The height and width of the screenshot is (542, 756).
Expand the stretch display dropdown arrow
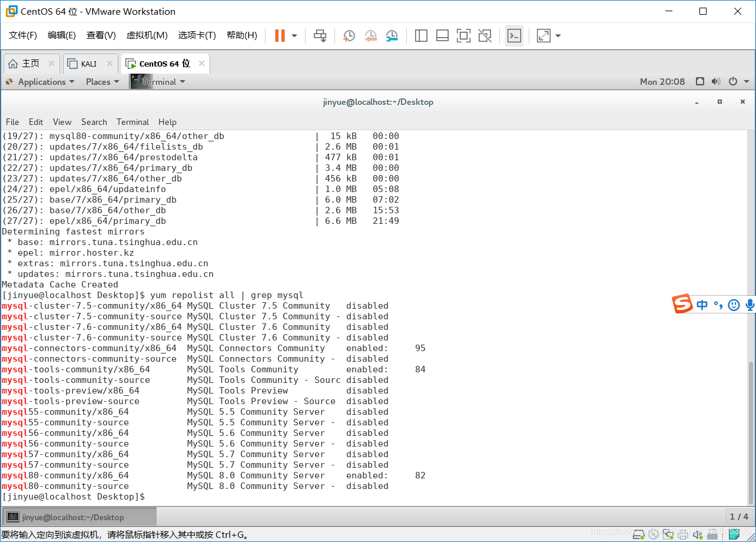pos(558,36)
